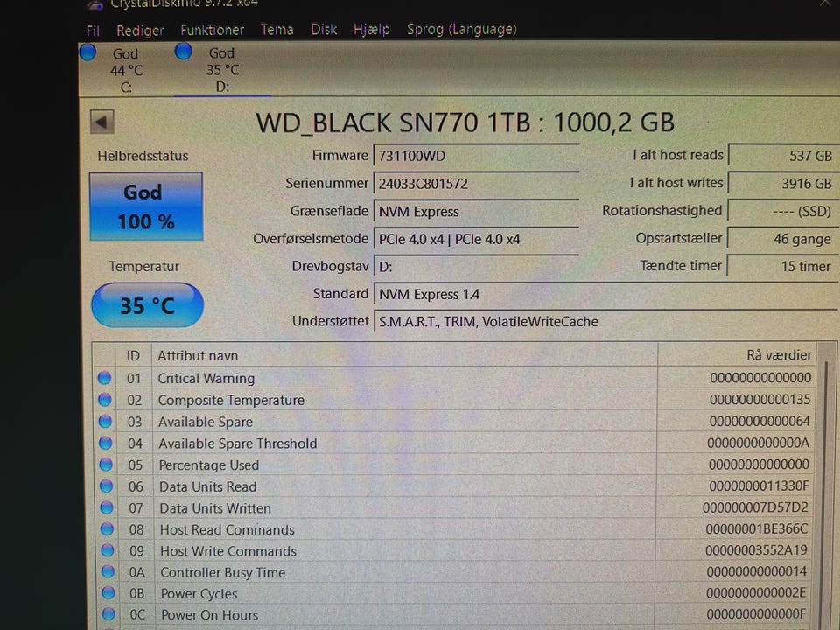Image resolution: width=840 pixels, height=630 pixels.
Task: Click the status dot for Critical Warning
Action: coord(104,378)
